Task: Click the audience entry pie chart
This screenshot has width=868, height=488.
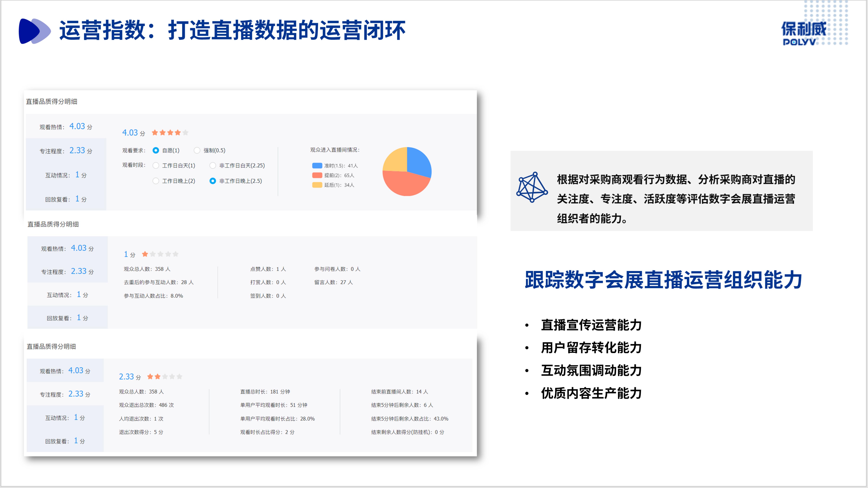Action: coord(407,171)
